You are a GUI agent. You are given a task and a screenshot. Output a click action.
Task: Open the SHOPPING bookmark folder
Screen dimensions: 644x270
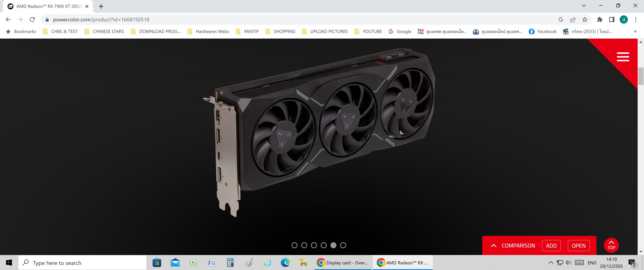[280, 31]
